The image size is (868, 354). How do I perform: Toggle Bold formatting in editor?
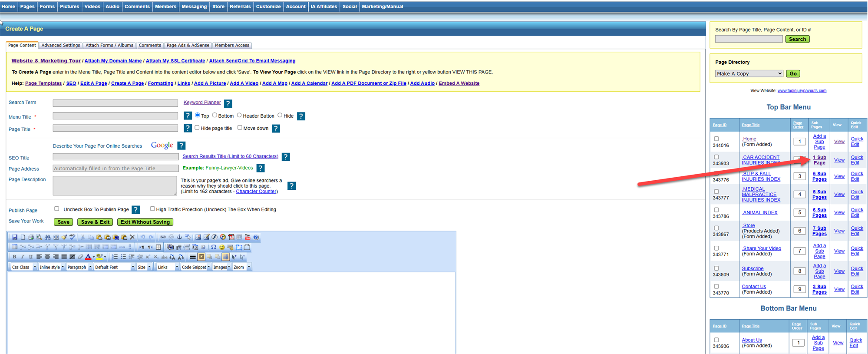point(14,257)
